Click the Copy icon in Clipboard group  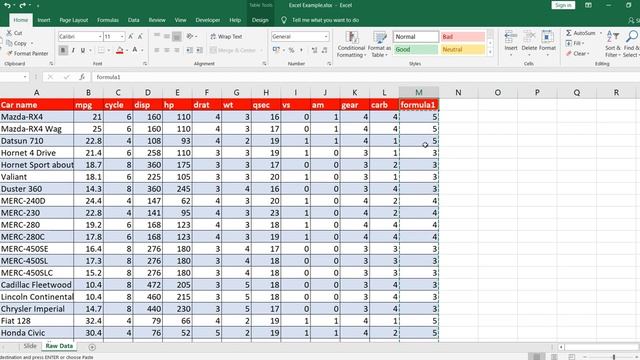[x=9, y=43]
